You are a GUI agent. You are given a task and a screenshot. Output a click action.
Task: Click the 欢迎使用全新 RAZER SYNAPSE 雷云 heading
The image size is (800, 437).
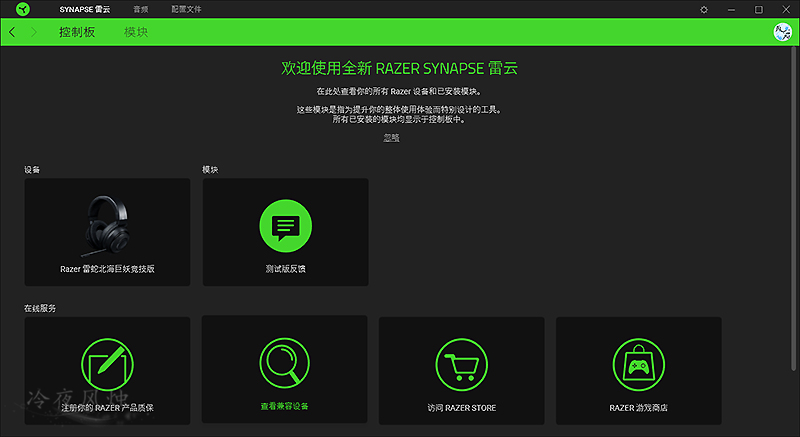click(x=399, y=68)
